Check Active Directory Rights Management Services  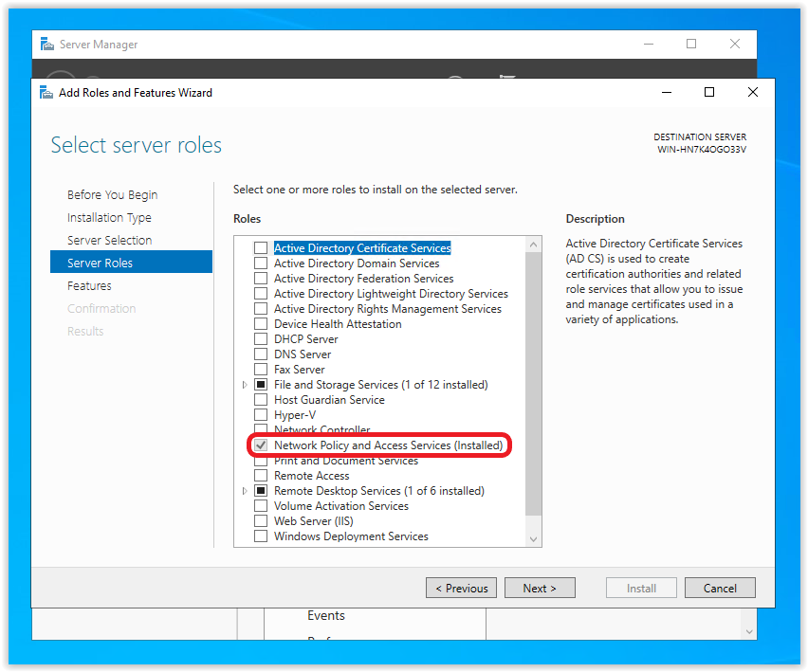(261, 309)
